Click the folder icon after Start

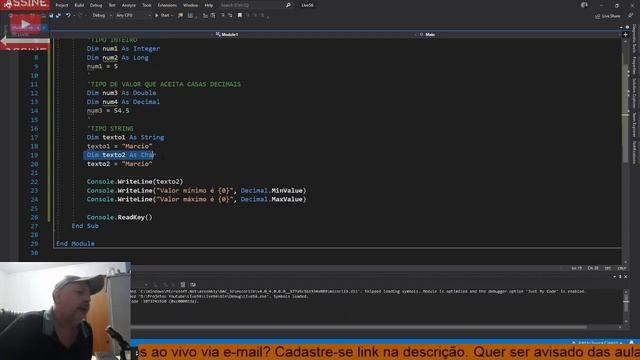tap(180, 16)
